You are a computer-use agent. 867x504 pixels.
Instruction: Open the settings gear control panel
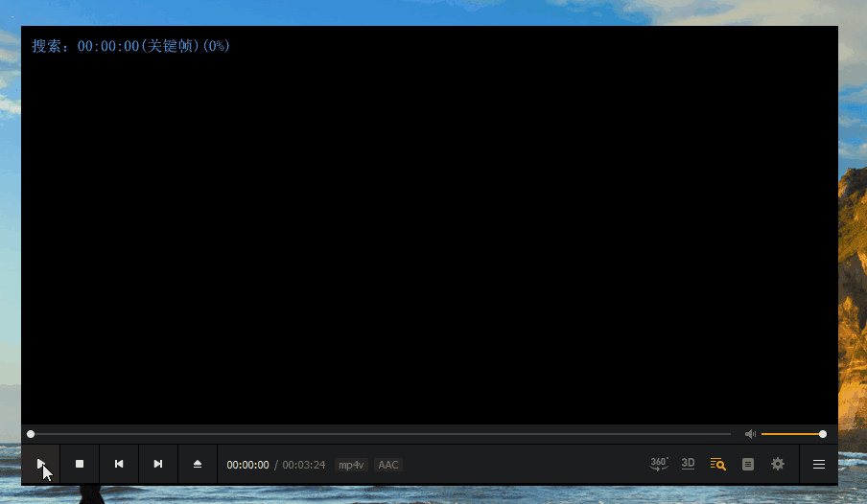coord(778,464)
